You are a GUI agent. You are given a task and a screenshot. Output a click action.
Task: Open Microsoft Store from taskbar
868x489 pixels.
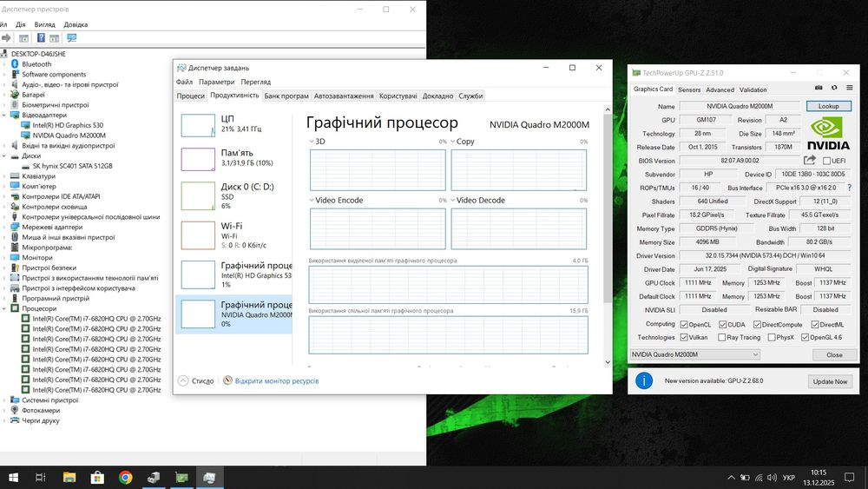[97, 478]
